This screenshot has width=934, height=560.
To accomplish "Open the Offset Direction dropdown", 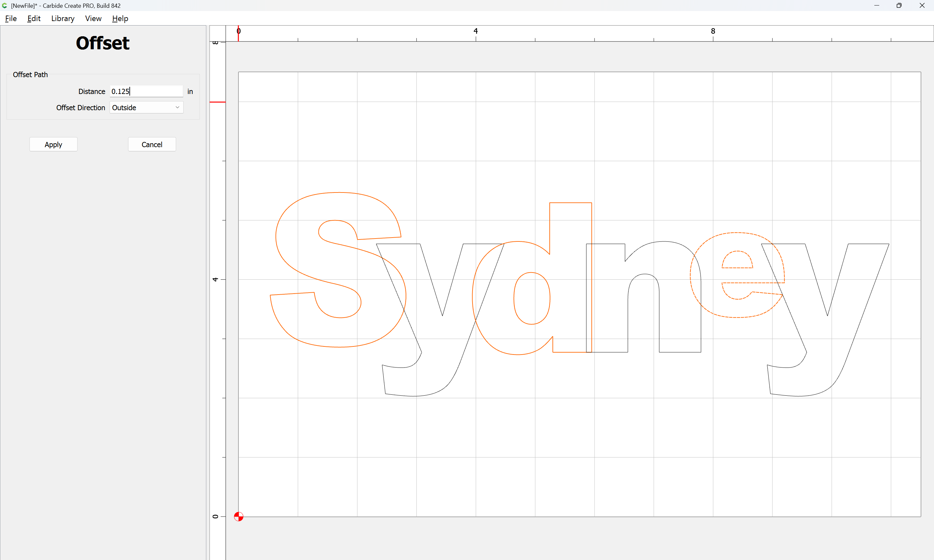I will click(x=146, y=108).
